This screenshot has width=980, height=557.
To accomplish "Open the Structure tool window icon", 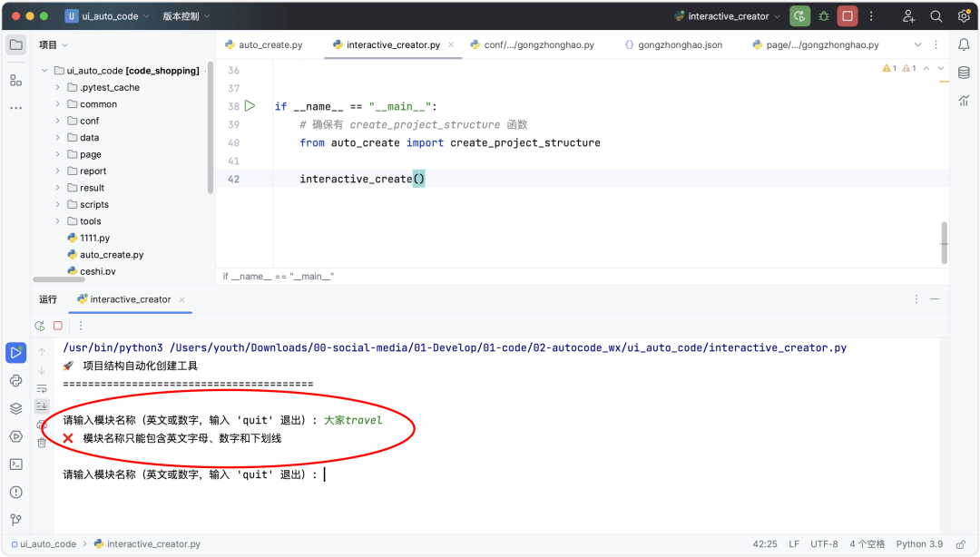I will click(16, 80).
